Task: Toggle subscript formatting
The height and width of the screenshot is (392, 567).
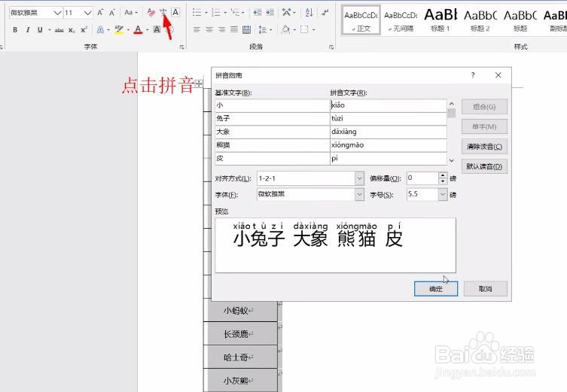Action: click(72, 30)
